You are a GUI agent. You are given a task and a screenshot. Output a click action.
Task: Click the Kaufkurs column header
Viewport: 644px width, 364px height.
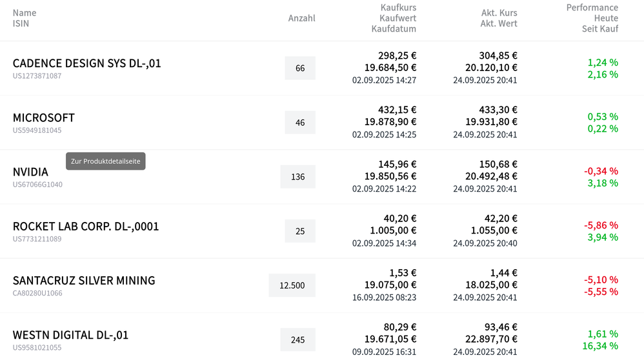pyautogui.click(x=398, y=7)
